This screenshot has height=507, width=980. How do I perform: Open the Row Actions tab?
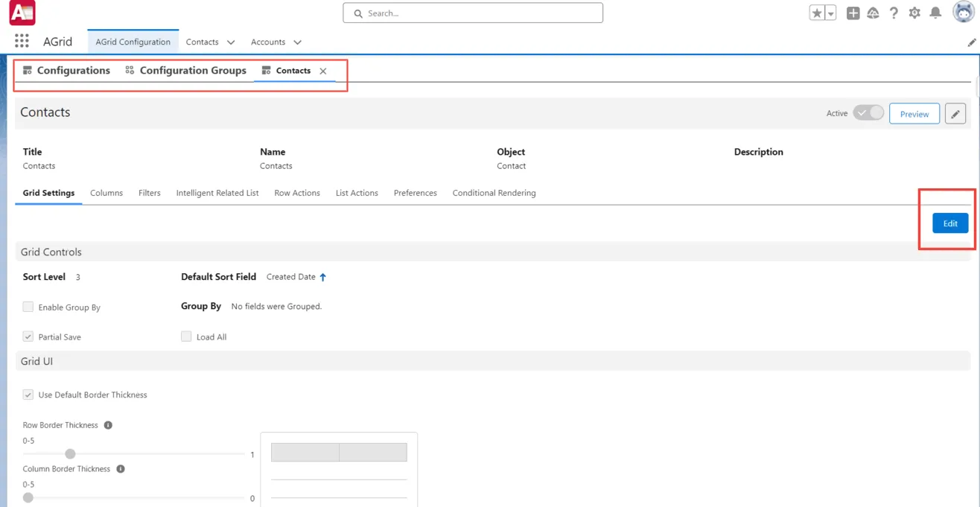(x=297, y=193)
